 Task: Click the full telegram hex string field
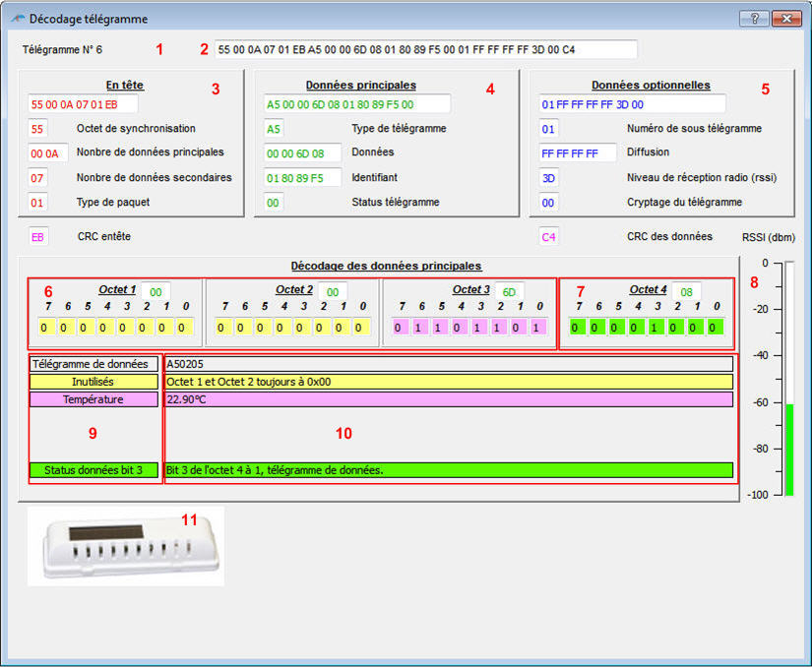(x=425, y=49)
